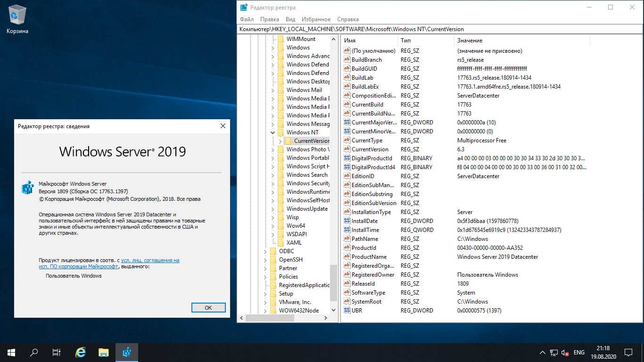Expand the CurrentVersion key

280,141
